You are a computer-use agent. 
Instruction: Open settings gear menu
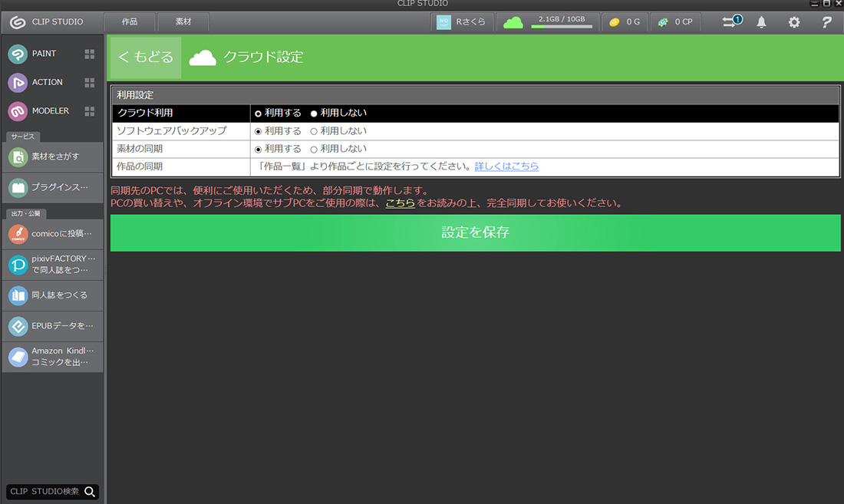click(x=794, y=22)
